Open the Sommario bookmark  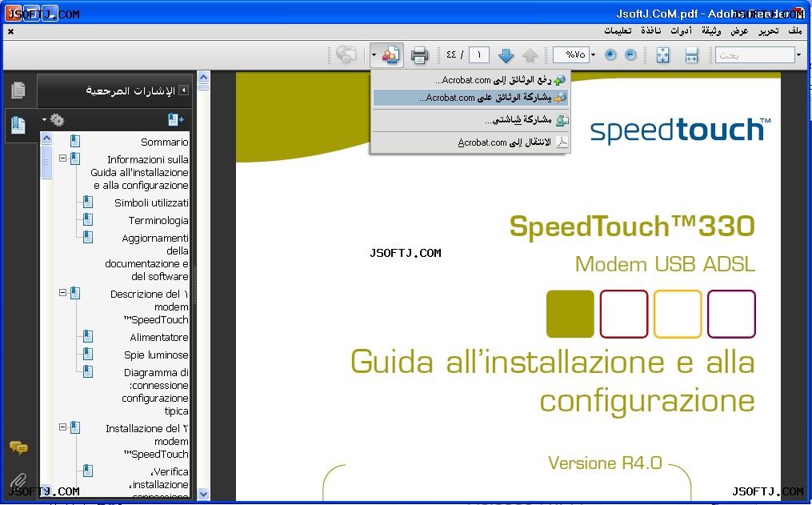coord(164,142)
